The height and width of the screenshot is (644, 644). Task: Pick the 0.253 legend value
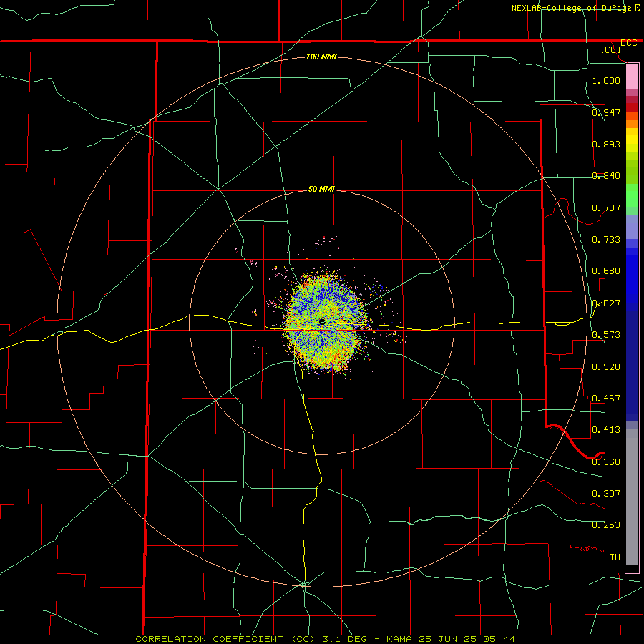tap(606, 525)
